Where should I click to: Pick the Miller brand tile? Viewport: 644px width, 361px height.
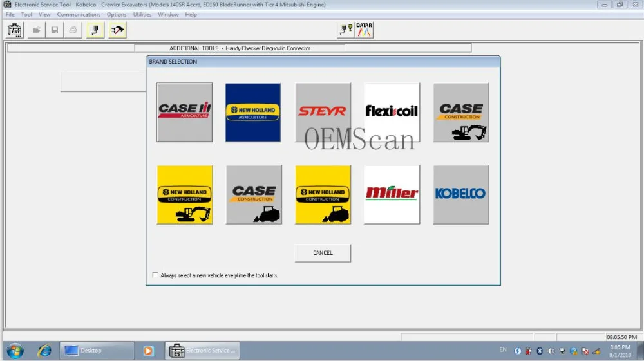coord(392,194)
